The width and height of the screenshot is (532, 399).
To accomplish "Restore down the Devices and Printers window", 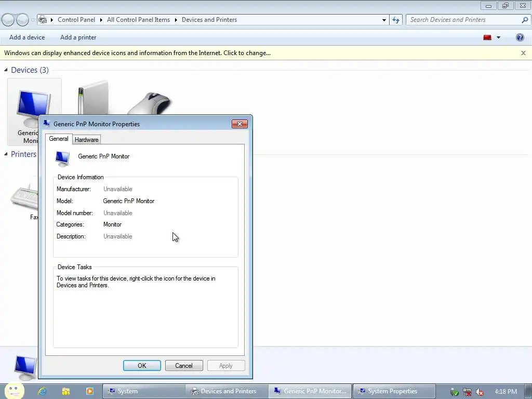I will point(506,5).
